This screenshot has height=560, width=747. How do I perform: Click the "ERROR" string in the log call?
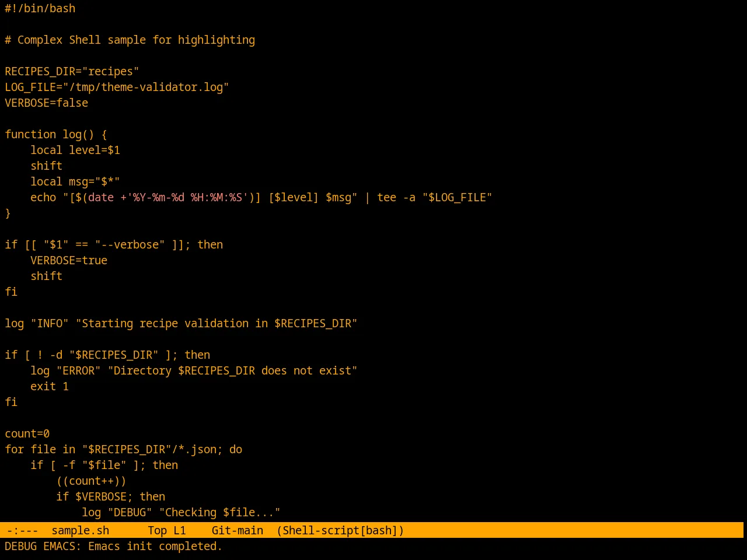point(79,370)
